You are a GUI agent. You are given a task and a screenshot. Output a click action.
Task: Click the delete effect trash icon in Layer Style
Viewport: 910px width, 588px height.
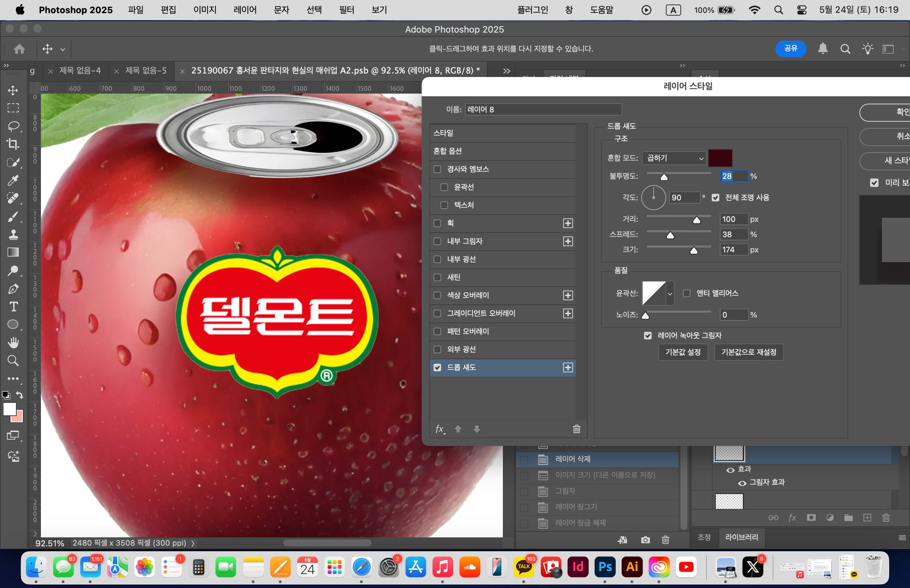(576, 429)
